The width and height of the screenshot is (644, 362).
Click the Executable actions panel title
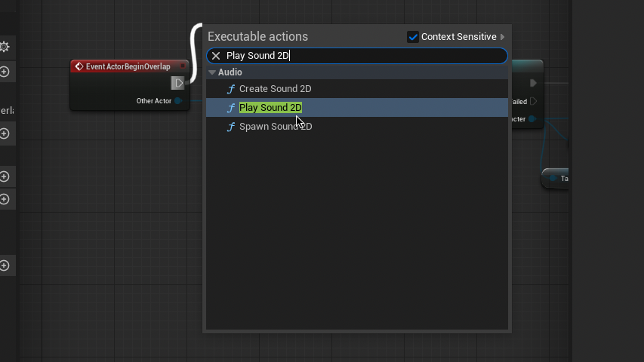(x=257, y=37)
